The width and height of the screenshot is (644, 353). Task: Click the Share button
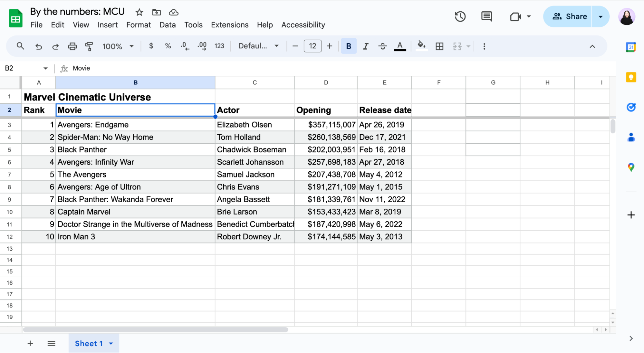pos(570,16)
